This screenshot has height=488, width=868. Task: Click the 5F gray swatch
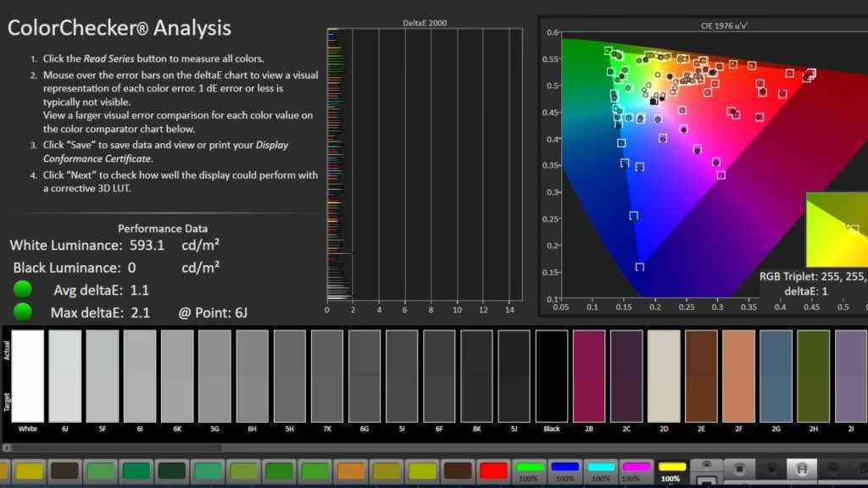(x=103, y=376)
